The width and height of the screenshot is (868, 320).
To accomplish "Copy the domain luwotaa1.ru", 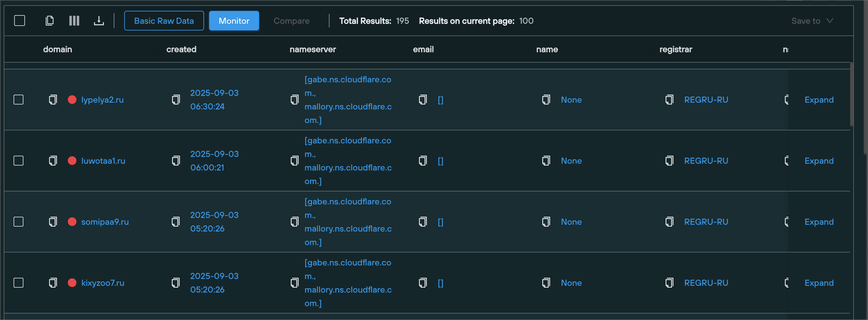I will coord(53,161).
